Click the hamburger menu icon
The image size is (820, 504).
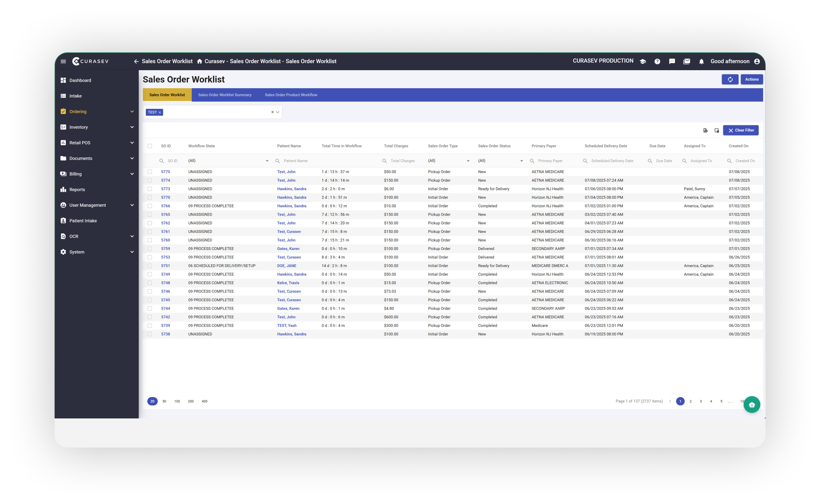(63, 61)
